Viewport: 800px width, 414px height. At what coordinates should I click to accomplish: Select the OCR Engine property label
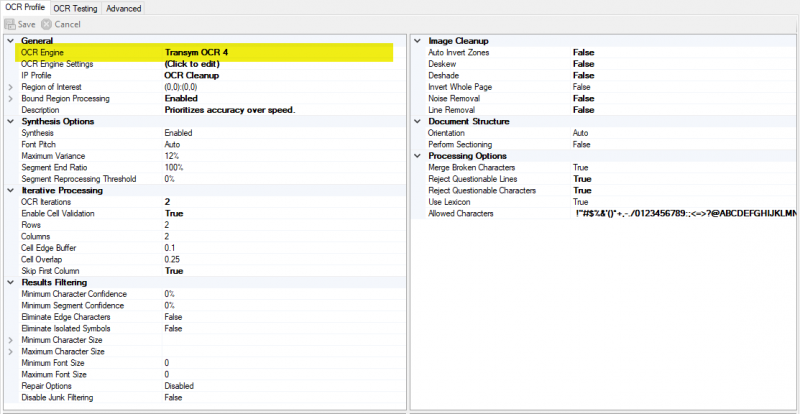coord(42,52)
